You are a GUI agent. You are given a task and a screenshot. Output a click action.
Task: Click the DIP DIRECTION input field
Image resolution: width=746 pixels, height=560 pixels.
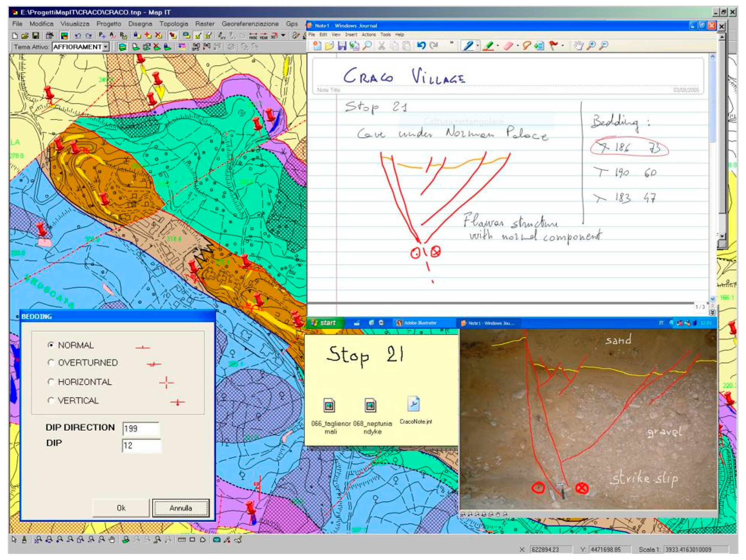[x=142, y=427]
